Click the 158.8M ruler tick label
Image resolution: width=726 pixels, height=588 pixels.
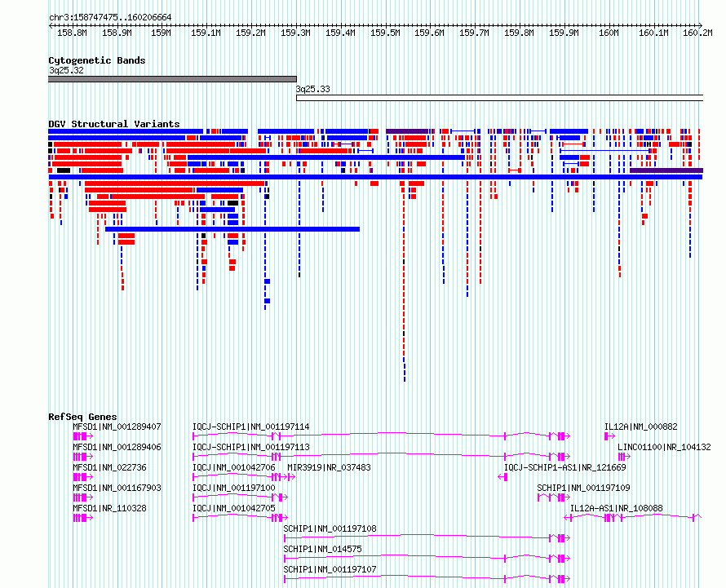72,33
